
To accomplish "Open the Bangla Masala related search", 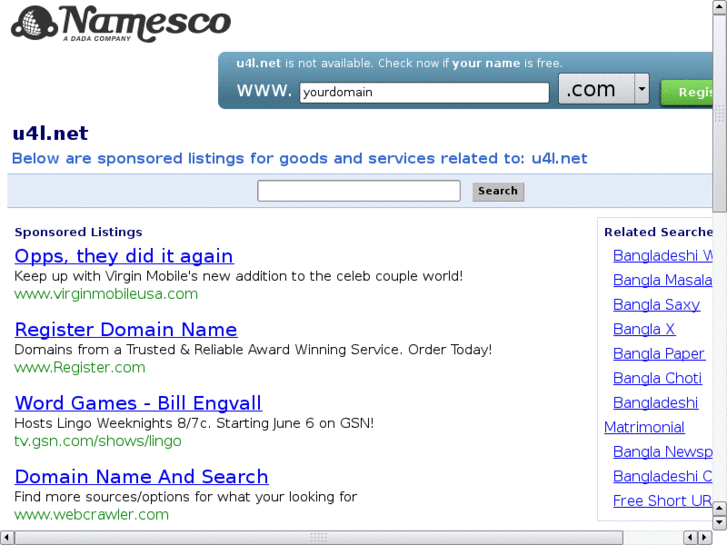I will pyautogui.click(x=663, y=280).
